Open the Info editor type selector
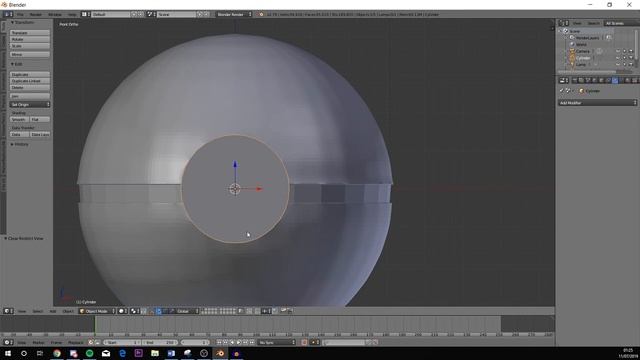This screenshot has width=640, height=360. [8, 14]
